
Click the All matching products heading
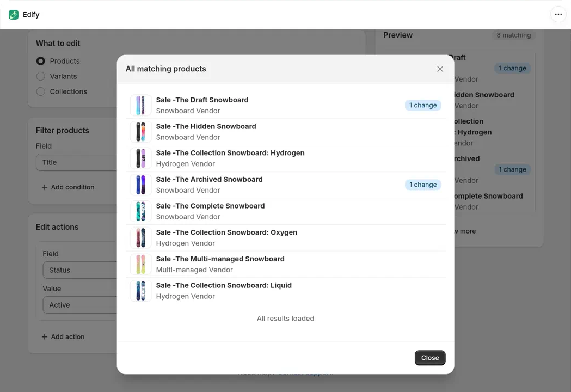165,69
